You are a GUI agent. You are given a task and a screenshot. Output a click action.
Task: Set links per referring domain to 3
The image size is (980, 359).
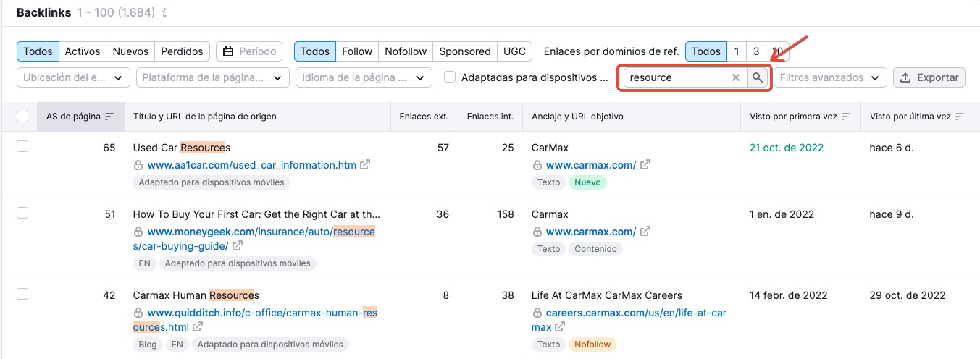tap(756, 51)
